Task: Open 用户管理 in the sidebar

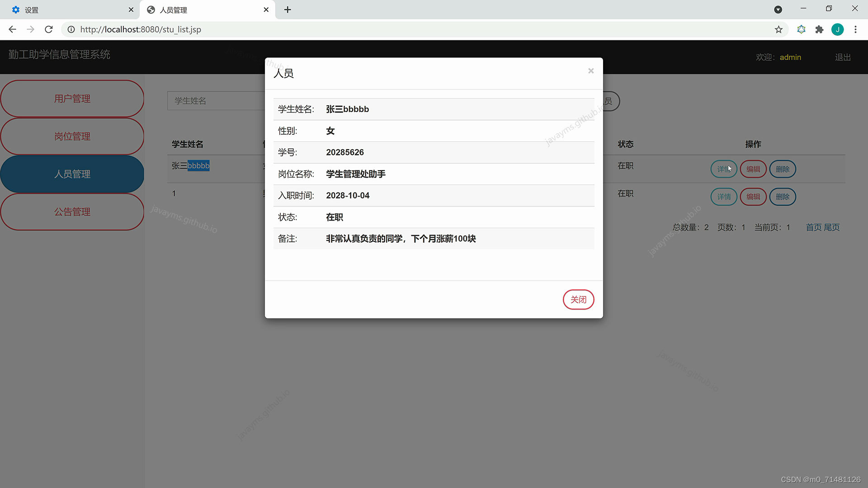Action: (72, 99)
